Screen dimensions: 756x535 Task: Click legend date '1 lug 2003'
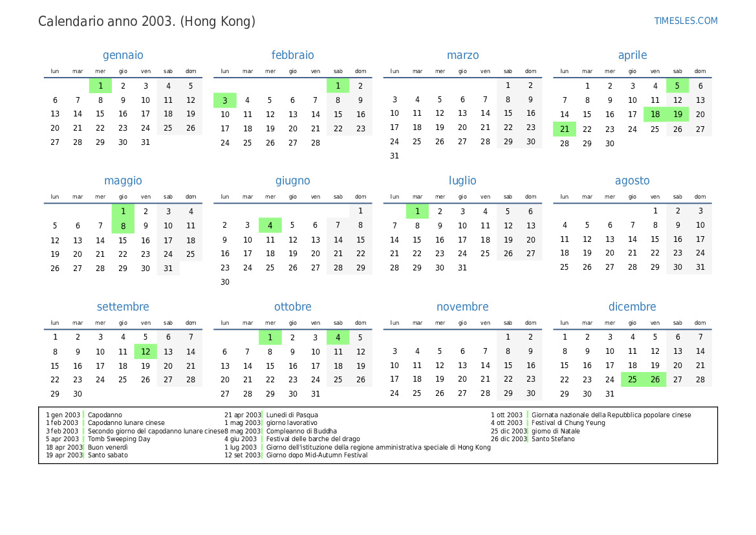click(241, 447)
